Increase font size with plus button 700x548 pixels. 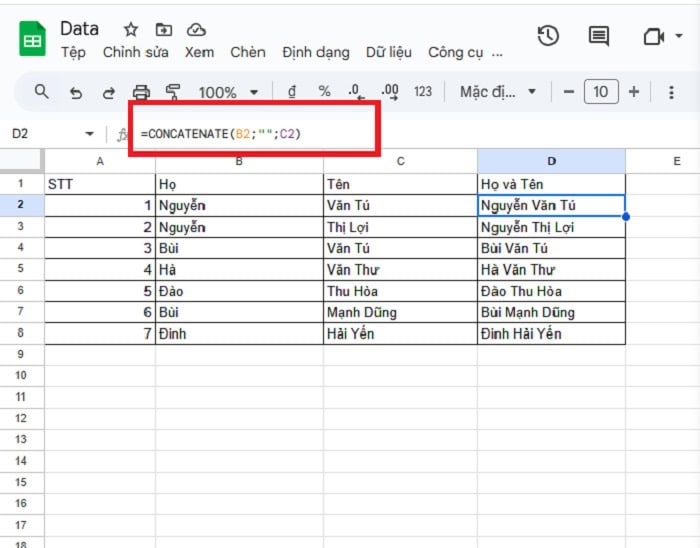[x=633, y=92]
